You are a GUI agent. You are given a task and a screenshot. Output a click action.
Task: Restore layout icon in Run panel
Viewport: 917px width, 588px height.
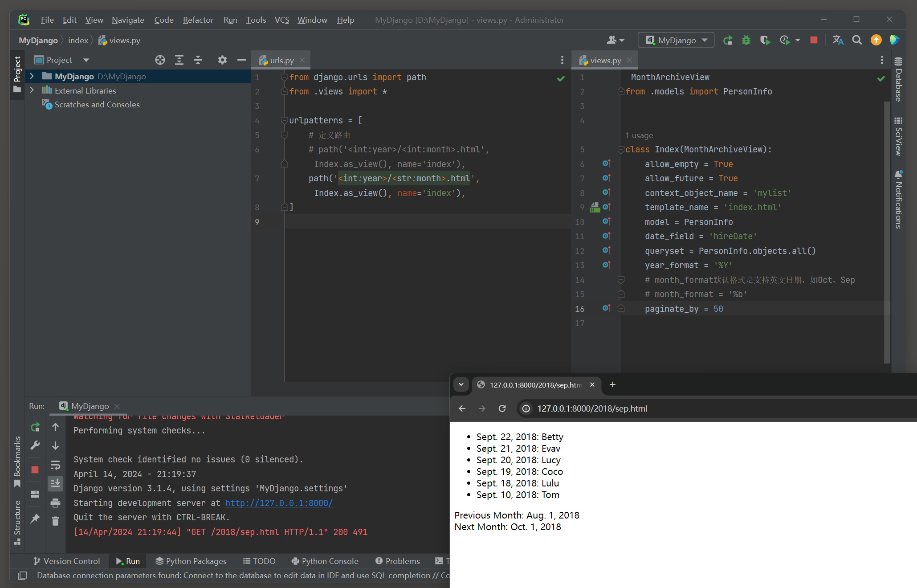35,494
